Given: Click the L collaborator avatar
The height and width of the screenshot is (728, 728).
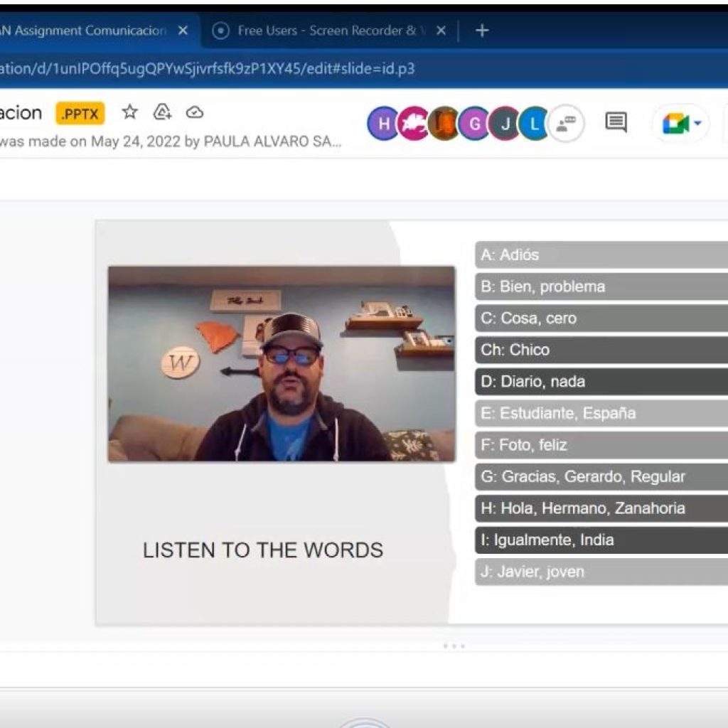Looking at the screenshot, I should (535, 124).
